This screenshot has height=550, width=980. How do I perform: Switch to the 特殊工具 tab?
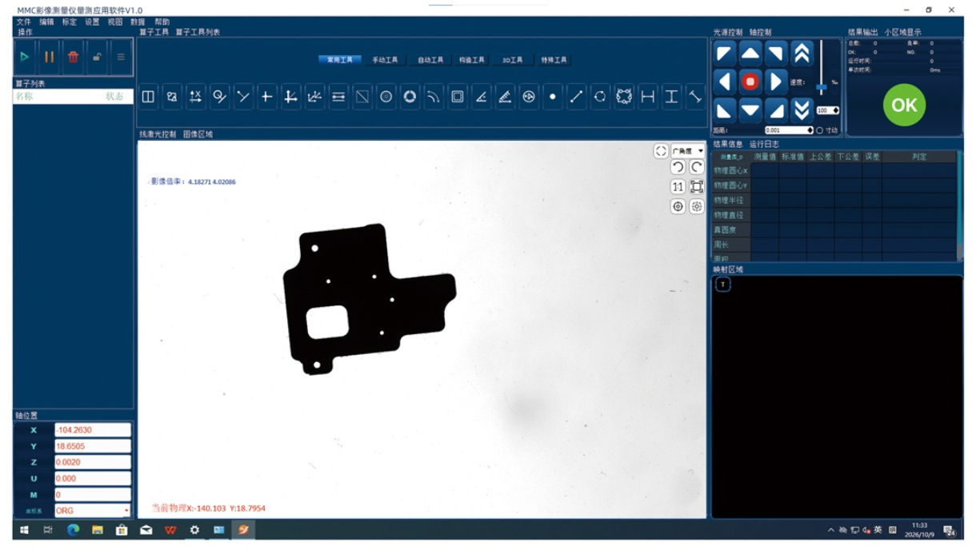click(x=554, y=60)
